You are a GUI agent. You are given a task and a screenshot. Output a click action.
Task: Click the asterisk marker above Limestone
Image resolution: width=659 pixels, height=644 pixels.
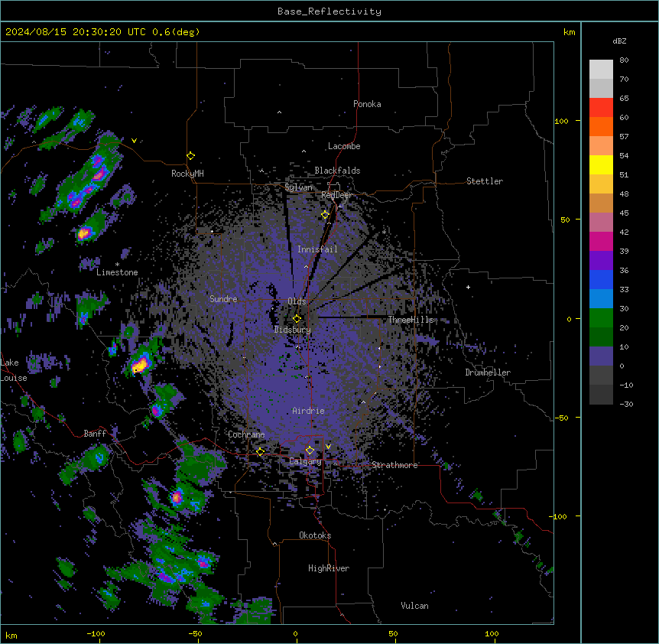click(117, 265)
